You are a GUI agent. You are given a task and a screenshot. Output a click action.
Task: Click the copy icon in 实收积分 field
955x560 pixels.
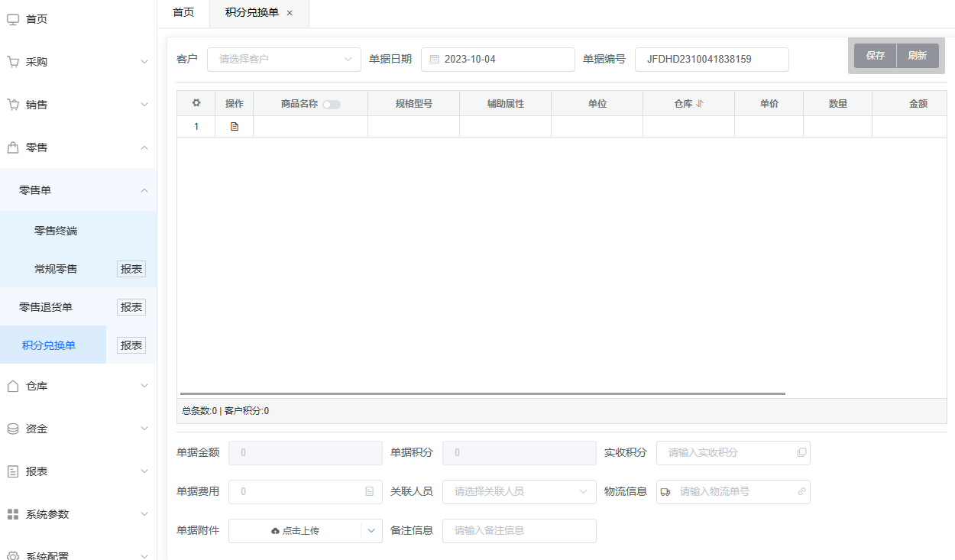coord(801,452)
